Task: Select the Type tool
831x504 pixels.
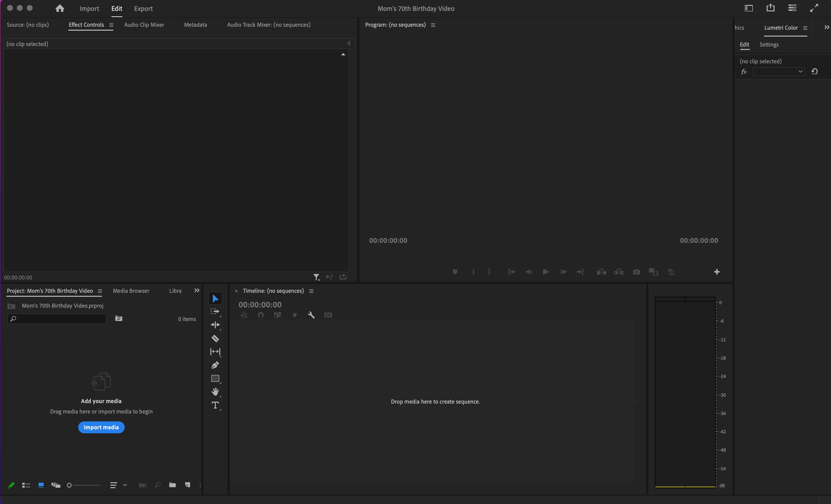Action: point(215,405)
